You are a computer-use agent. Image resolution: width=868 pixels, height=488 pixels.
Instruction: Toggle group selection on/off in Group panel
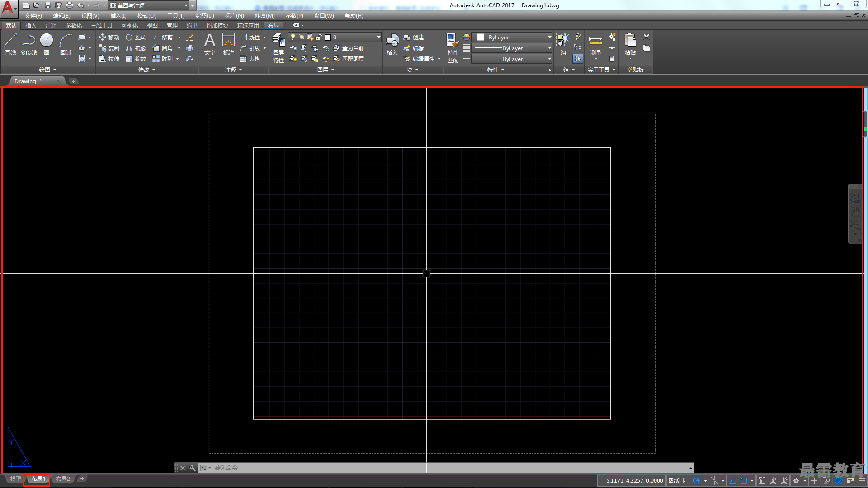(x=577, y=59)
